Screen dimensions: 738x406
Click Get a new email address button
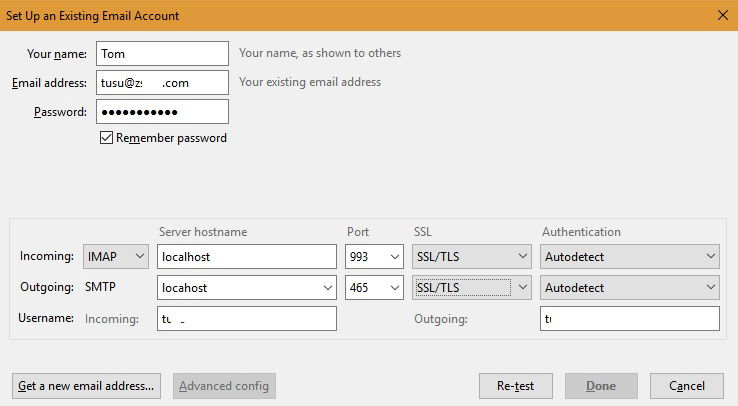coord(86,386)
